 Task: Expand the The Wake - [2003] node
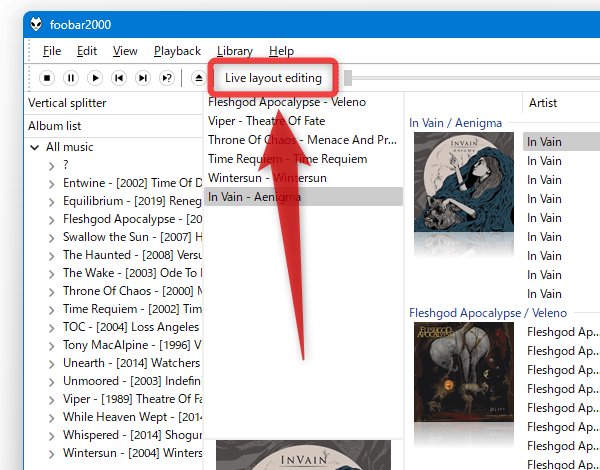click(51, 274)
